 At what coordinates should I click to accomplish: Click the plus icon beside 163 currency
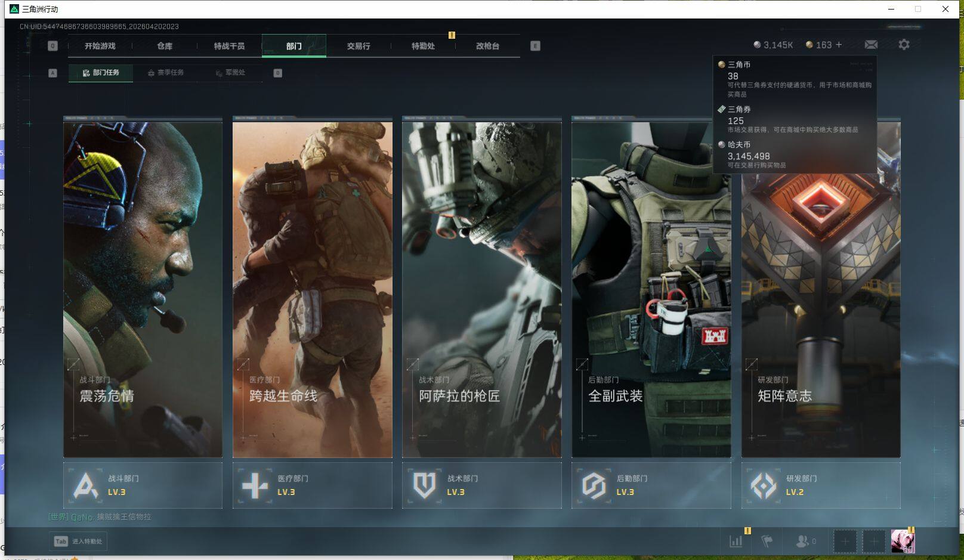tap(839, 45)
